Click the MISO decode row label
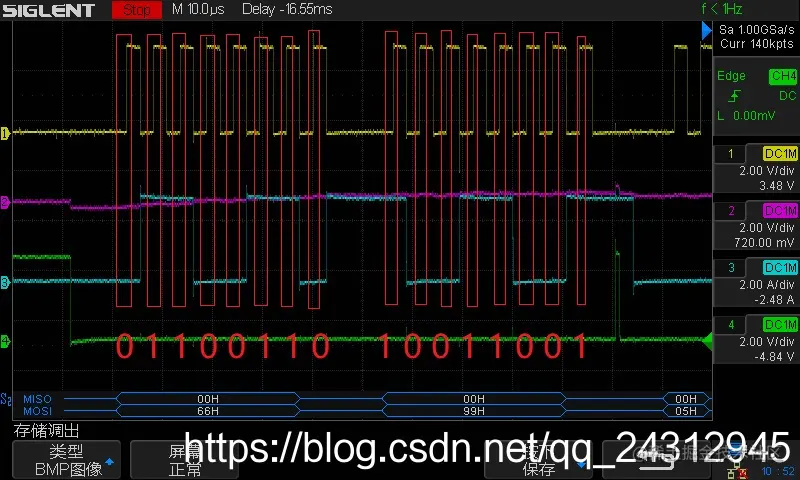 click(37, 399)
